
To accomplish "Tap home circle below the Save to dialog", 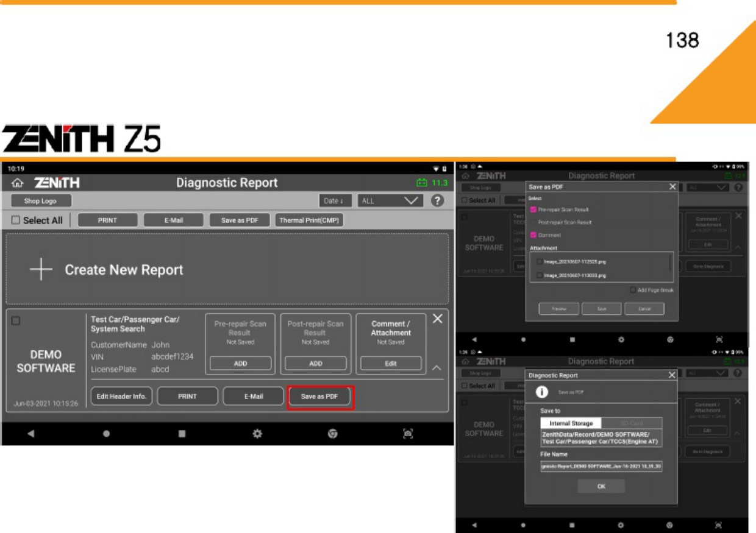I will point(522,524).
